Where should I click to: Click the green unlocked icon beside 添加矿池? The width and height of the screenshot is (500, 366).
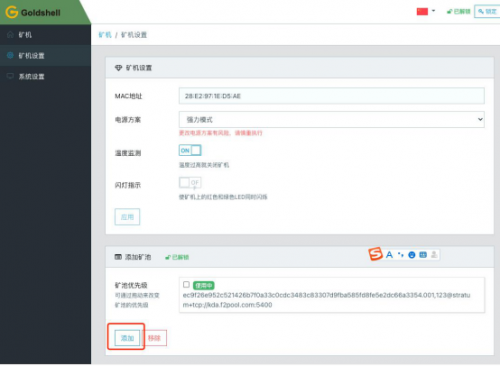(168, 257)
